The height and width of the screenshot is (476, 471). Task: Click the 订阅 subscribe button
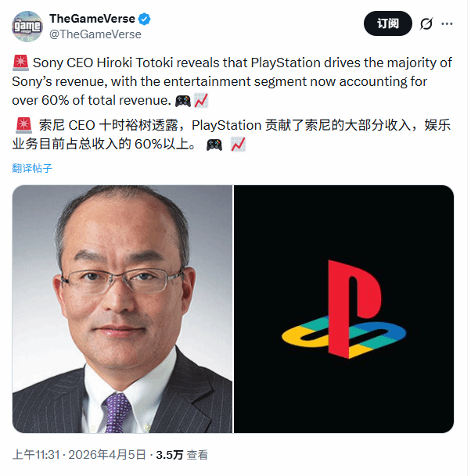click(x=388, y=23)
